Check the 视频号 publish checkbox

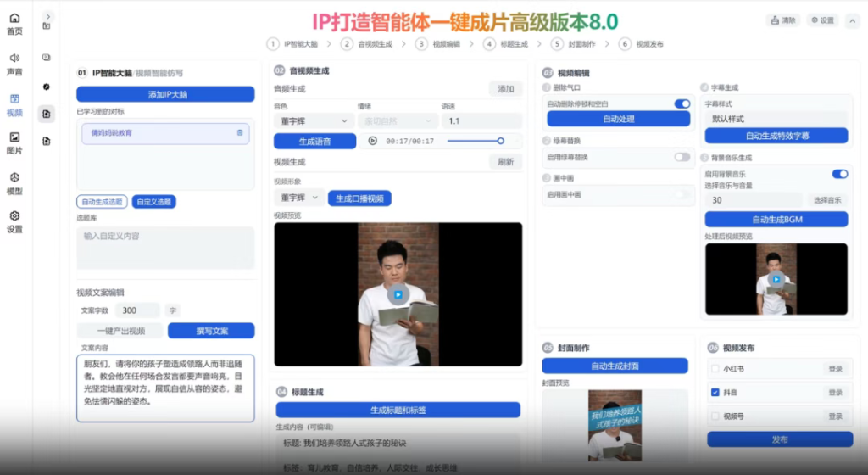point(715,416)
